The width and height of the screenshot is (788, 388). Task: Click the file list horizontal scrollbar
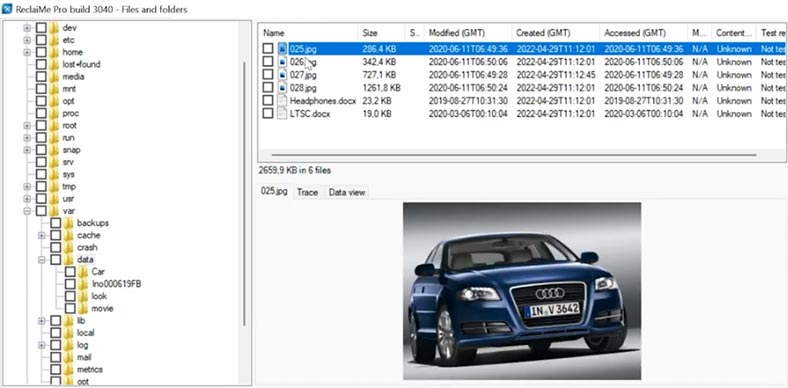click(x=514, y=155)
